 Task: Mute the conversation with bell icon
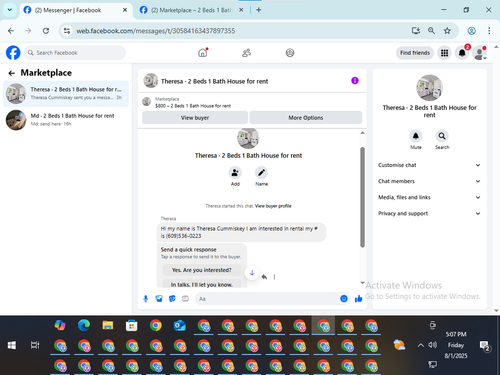[x=416, y=136]
